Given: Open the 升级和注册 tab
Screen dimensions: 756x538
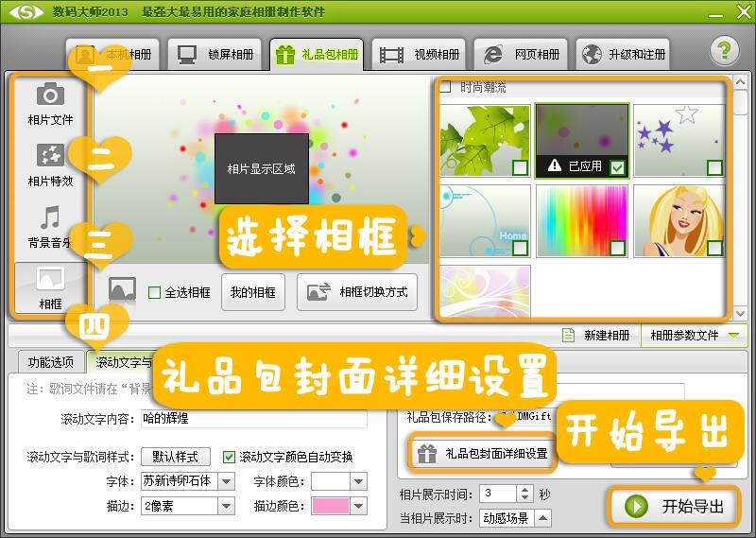Looking at the screenshot, I should click(x=623, y=54).
